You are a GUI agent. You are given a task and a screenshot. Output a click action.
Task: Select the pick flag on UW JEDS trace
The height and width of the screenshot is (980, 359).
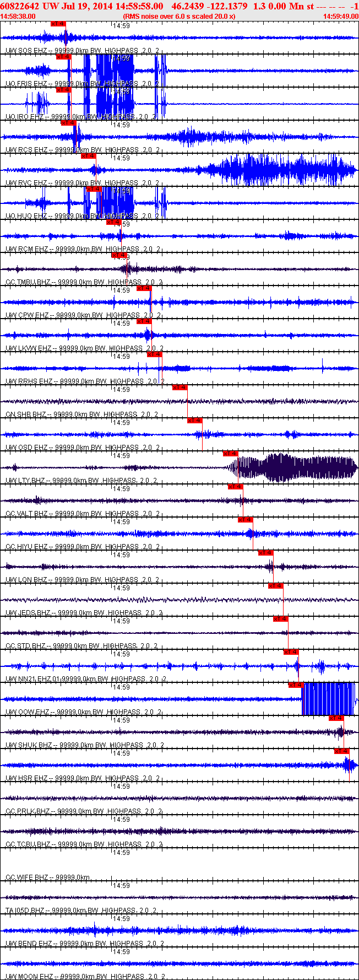point(276,586)
